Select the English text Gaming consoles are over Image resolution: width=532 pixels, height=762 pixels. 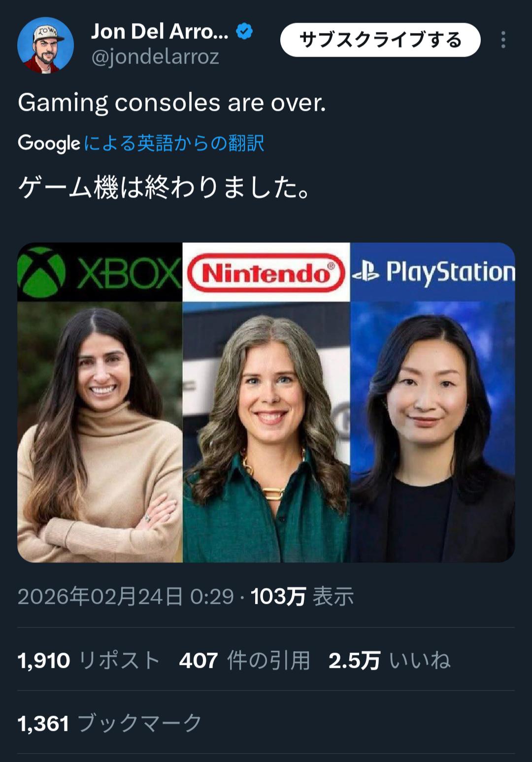point(172,103)
